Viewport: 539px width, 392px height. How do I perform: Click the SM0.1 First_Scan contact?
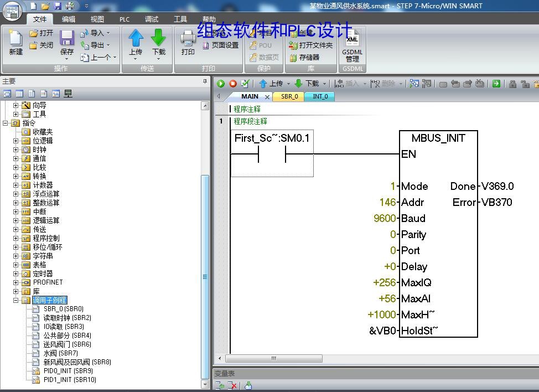(272, 153)
